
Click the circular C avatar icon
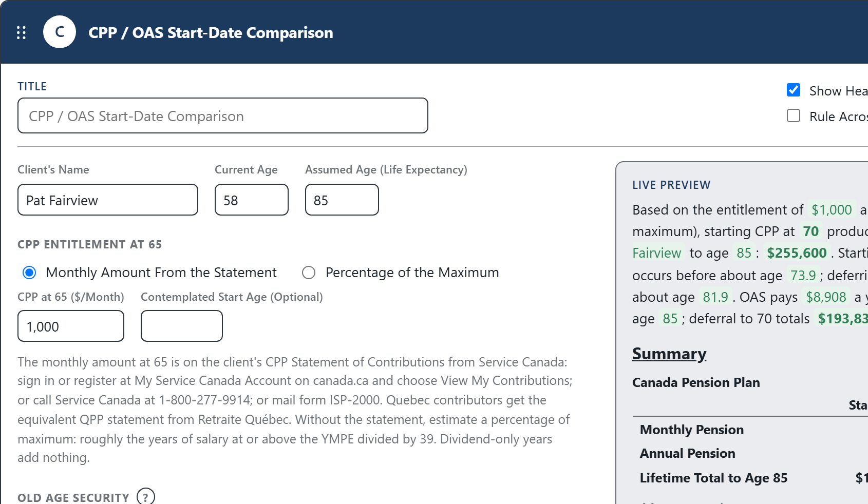[60, 32]
